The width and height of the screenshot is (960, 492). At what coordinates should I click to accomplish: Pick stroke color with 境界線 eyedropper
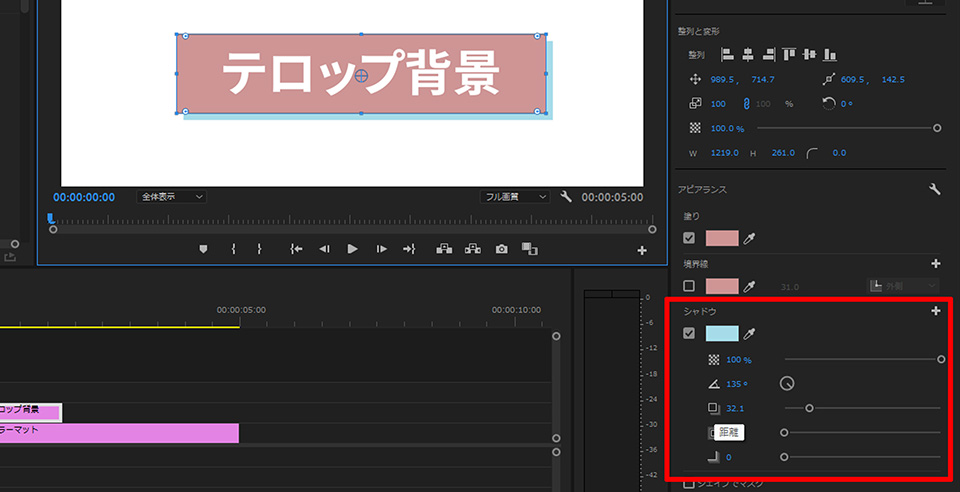(x=749, y=286)
